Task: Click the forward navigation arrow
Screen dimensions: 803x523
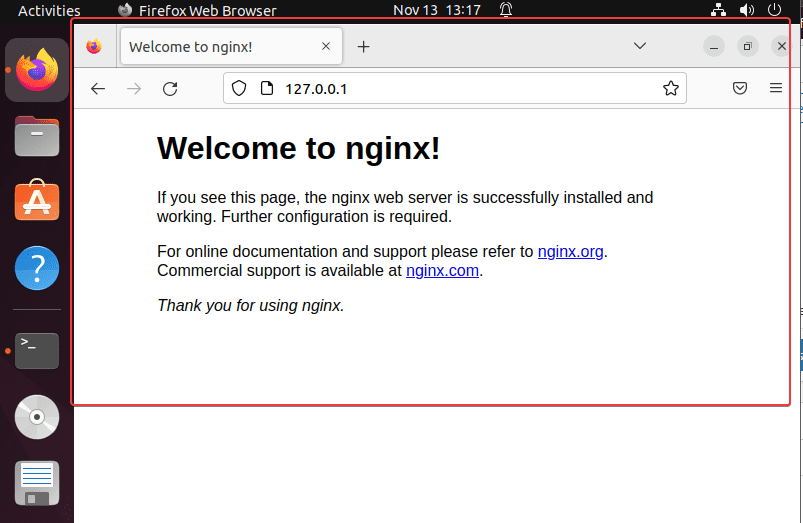Action: coord(134,89)
